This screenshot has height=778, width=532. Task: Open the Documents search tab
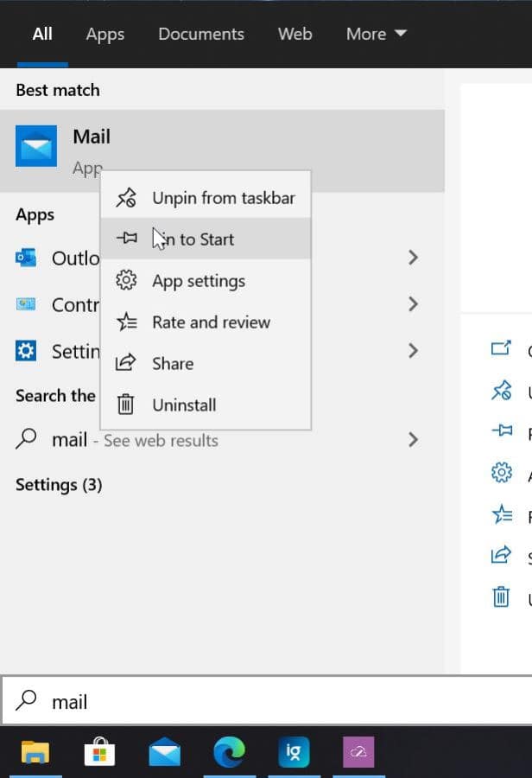(201, 34)
